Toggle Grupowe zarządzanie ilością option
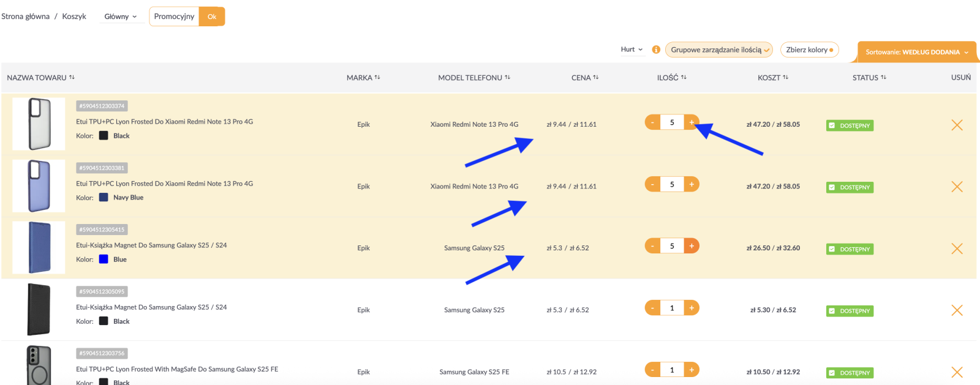980x385 pixels. (718, 50)
